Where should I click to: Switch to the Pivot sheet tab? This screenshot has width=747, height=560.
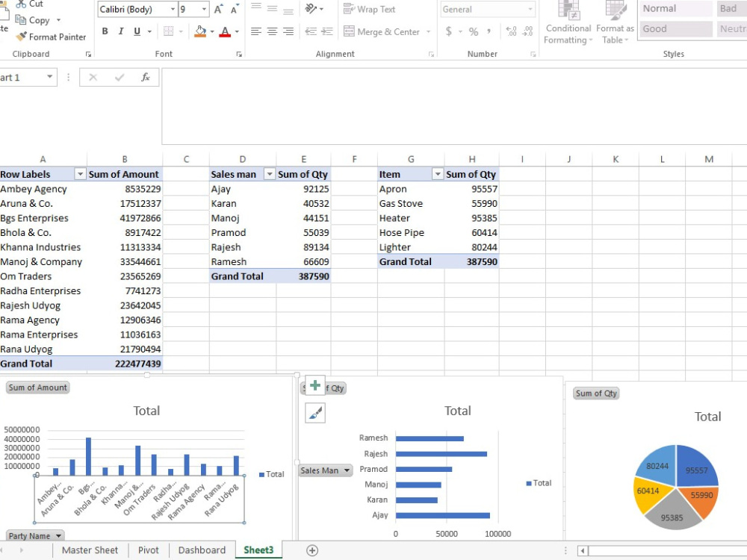pyautogui.click(x=148, y=550)
